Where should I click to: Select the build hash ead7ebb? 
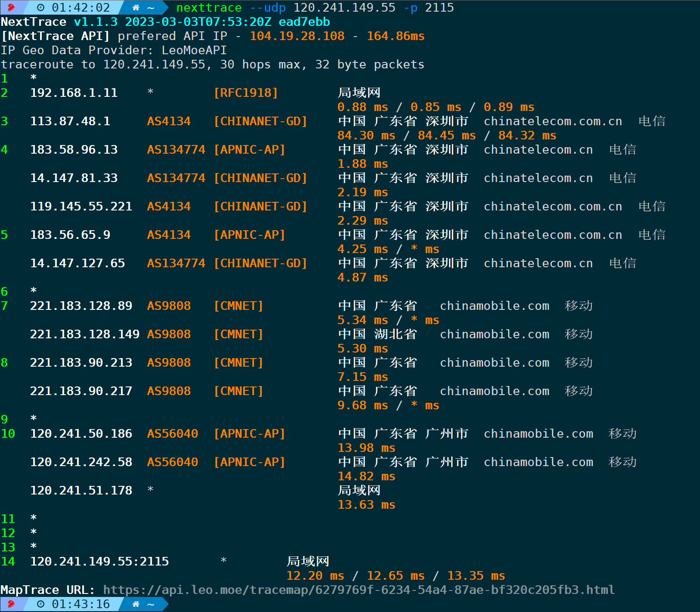[x=304, y=22]
